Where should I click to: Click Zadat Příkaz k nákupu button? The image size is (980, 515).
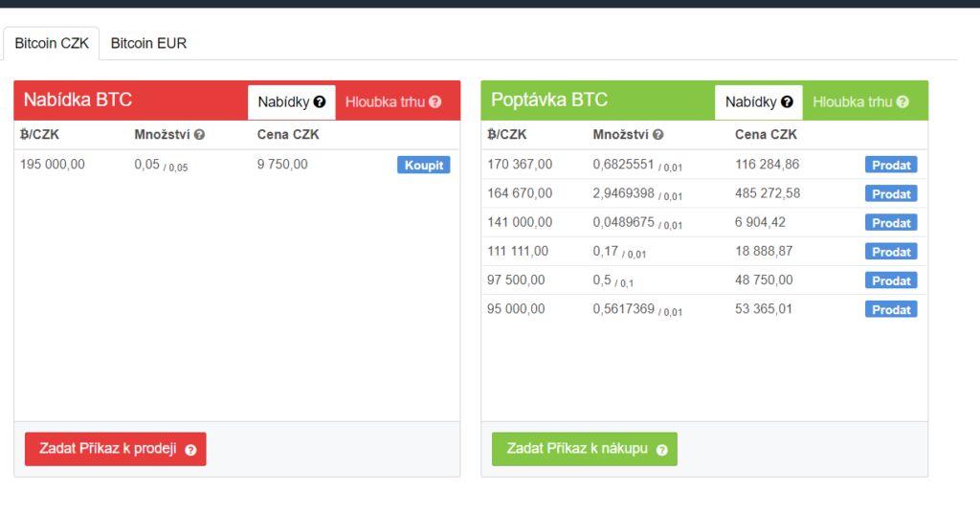[x=585, y=449]
